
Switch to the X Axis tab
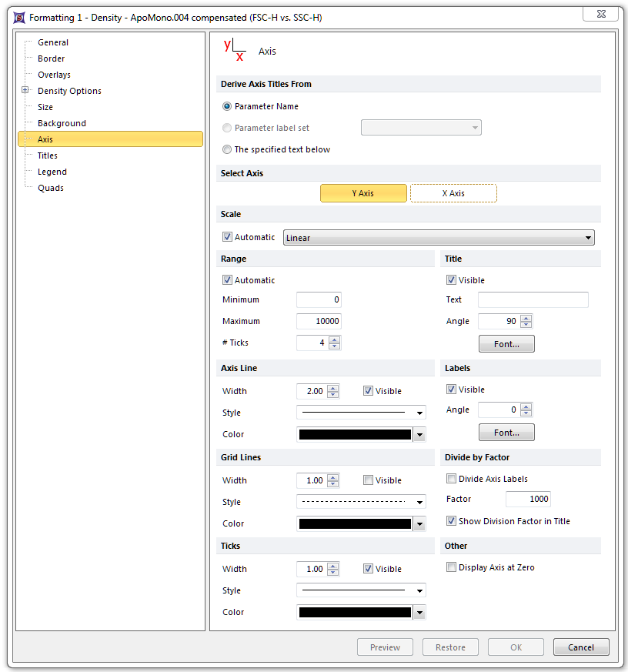[x=453, y=193]
